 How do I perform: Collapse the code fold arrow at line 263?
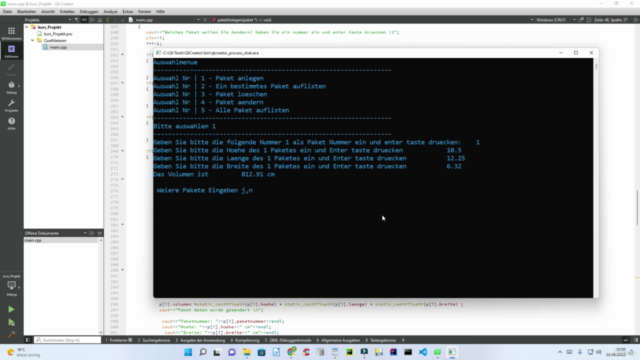[x=122, y=117]
